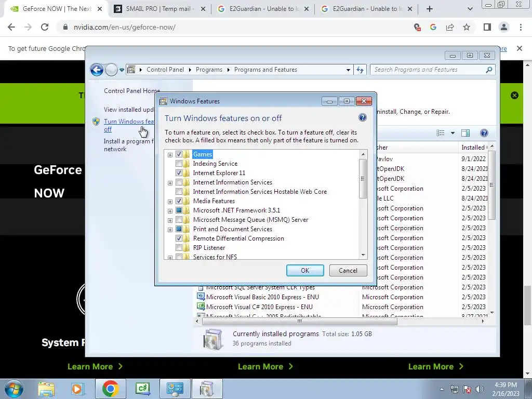Image resolution: width=532 pixels, height=399 pixels.
Task: Enable Microsoft Message Queue (MSMQ) Server checkbox
Action: pyautogui.click(x=179, y=220)
